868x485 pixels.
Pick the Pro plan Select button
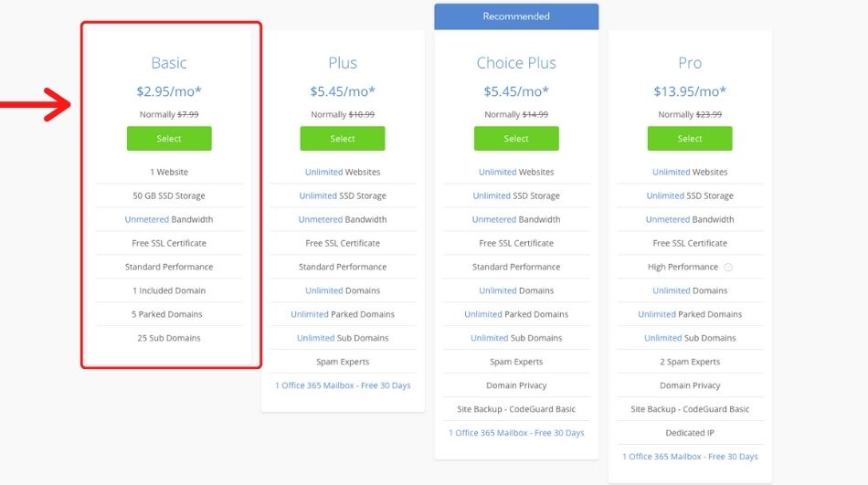click(690, 139)
